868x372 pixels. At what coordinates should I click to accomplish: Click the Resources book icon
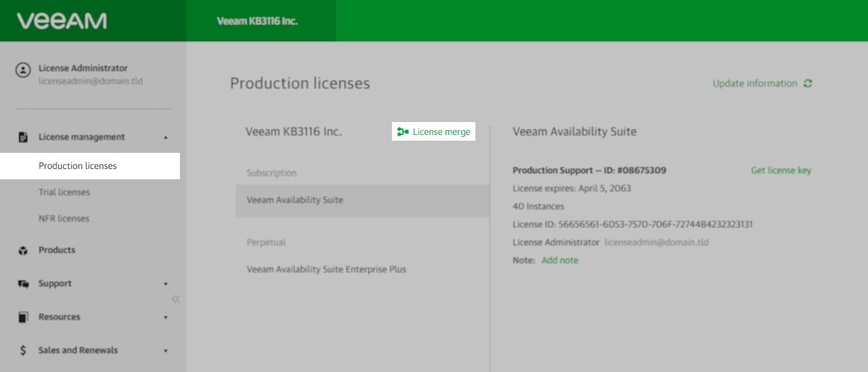[x=23, y=317]
